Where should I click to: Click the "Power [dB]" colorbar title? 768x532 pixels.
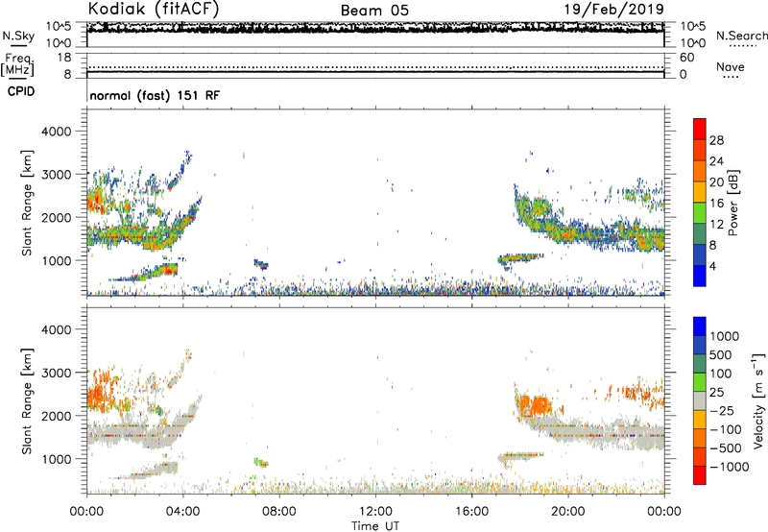pyautogui.click(x=733, y=203)
